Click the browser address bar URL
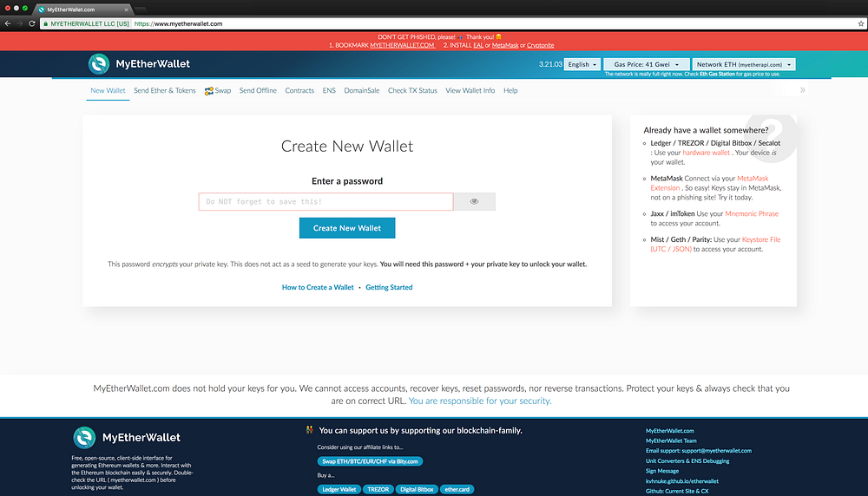The image size is (868, 496). click(x=178, y=23)
